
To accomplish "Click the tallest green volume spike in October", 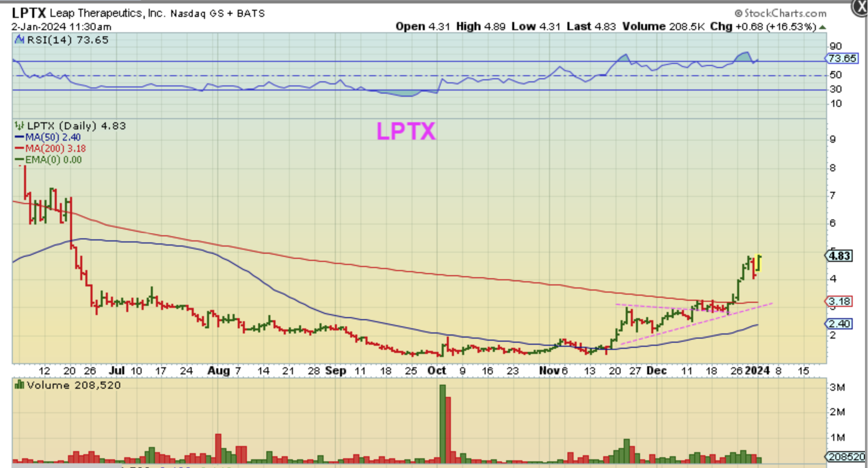I will point(442,424).
